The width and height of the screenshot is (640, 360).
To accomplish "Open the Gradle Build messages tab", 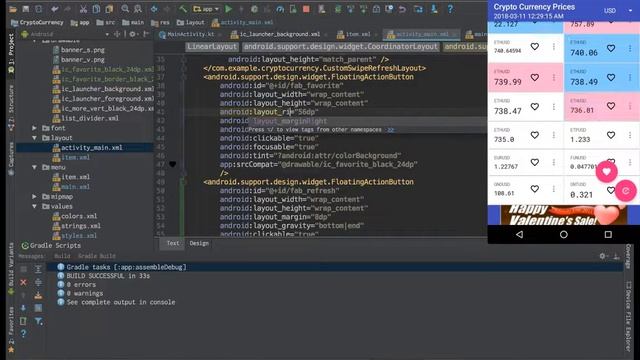I will click(x=97, y=256).
